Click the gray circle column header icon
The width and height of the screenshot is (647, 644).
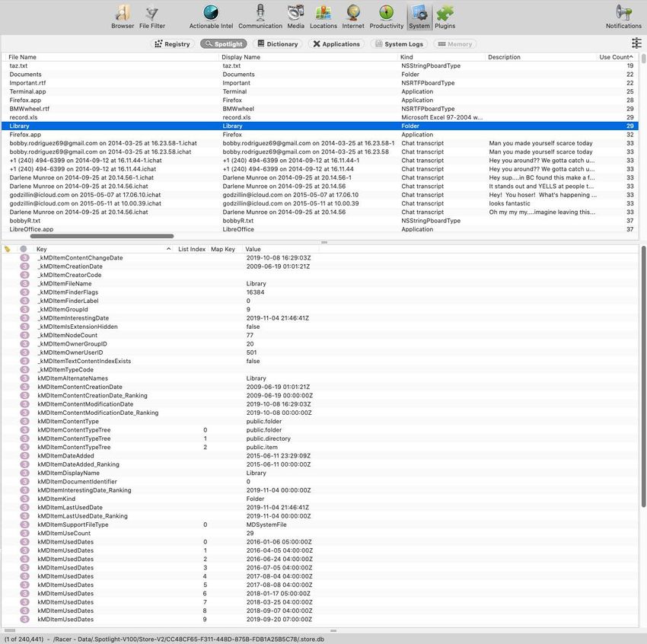coord(24,249)
